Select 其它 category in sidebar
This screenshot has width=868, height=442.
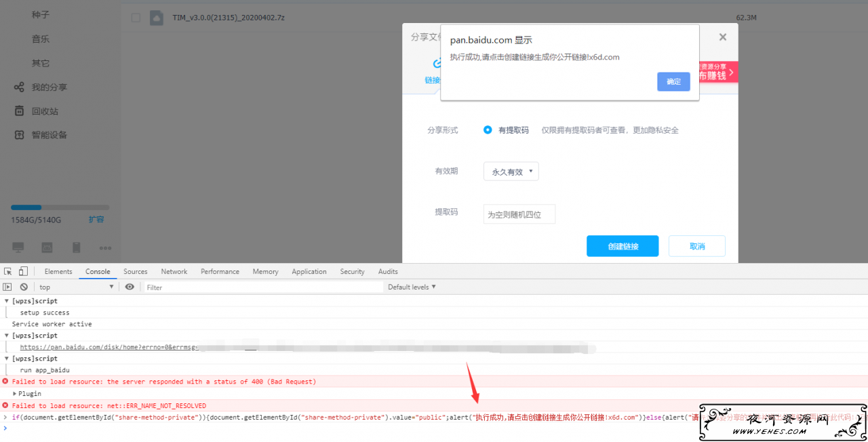click(x=41, y=63)
